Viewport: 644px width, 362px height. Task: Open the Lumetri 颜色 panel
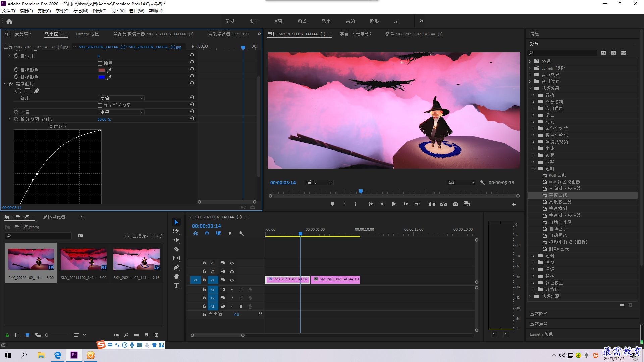pyautogui.click(x=541, y=334)
